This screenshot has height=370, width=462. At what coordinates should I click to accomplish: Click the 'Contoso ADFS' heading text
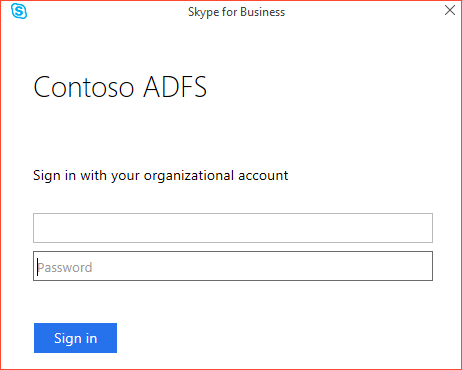point(120,87)
